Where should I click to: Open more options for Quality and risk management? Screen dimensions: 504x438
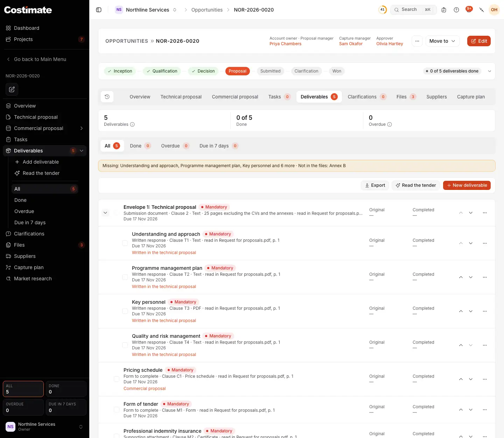point(485,345)
